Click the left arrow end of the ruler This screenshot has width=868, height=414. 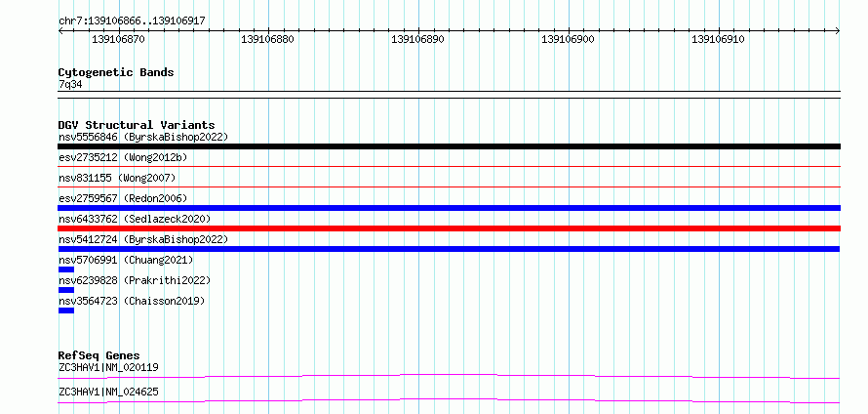pyautogui.click(x=60, y=31)
